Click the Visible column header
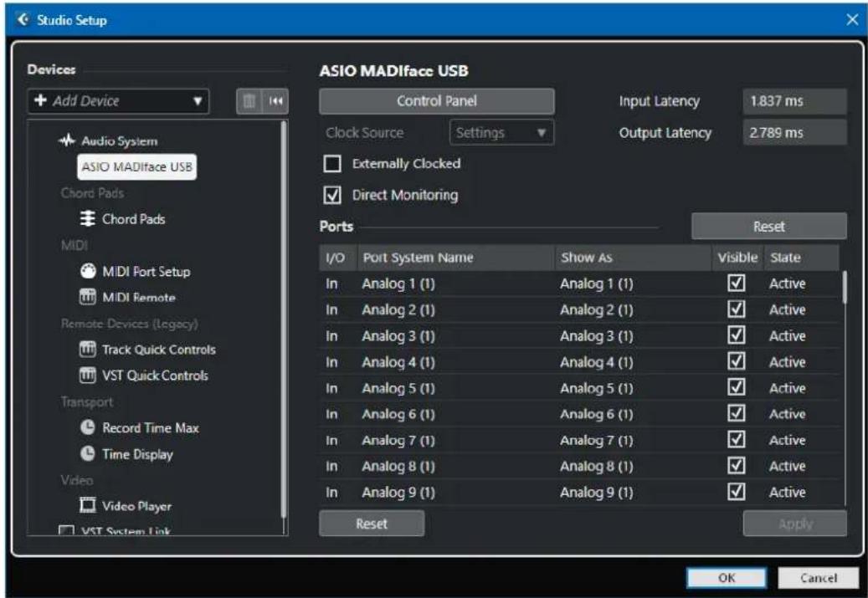Viewport: 868px width, 598px height. (x=737, y=258)
